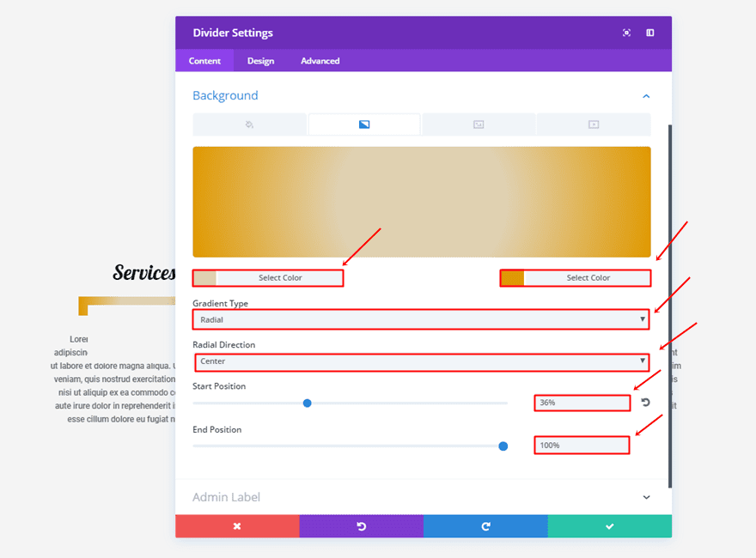
Task: Reset the Start Position value
Action: click(x=645, y=403)
